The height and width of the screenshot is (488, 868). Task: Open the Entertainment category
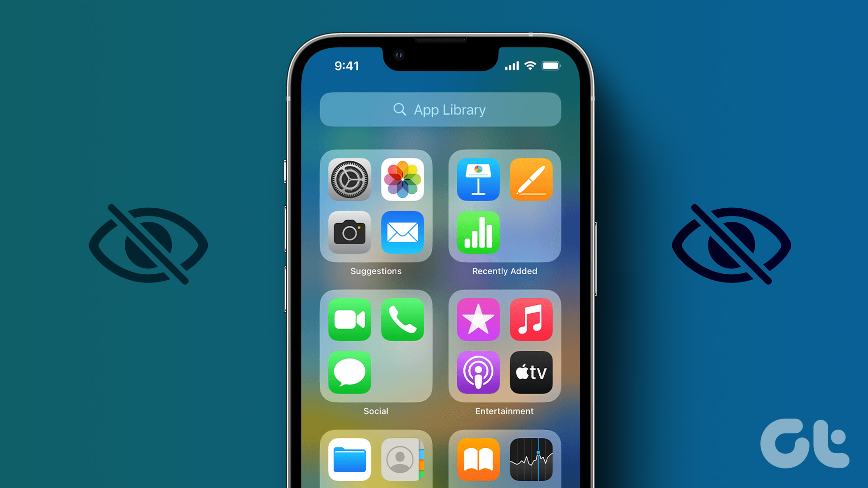[x=504, y=352]
